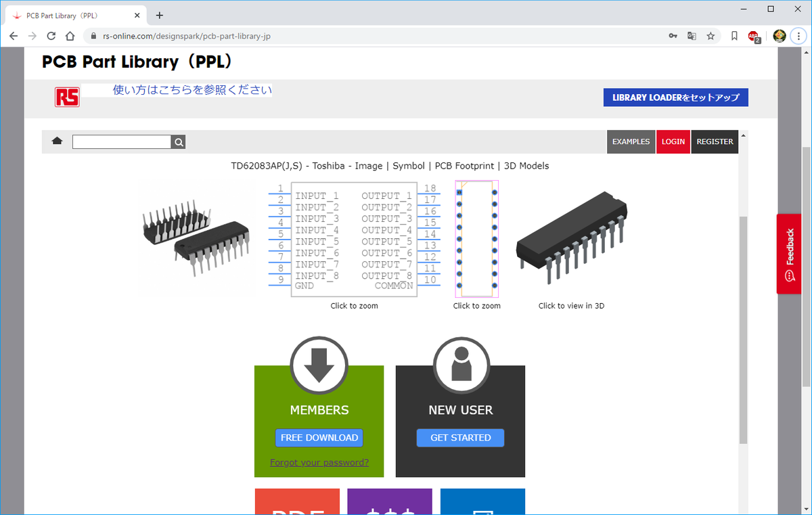Image resolution: width=812 pixels, height=515 pixels.
Task: Click the GET STARTED button
Action: tap(461, 438)
